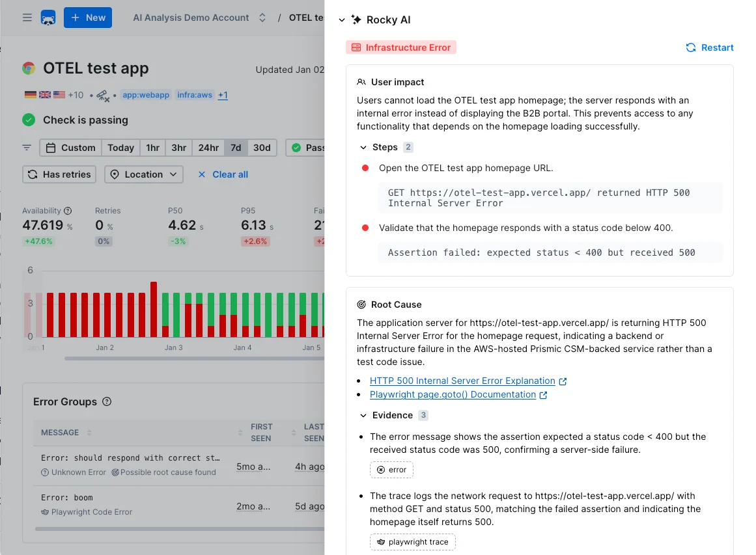Clear all filters

pyautogui.click(x=223, y=174)
